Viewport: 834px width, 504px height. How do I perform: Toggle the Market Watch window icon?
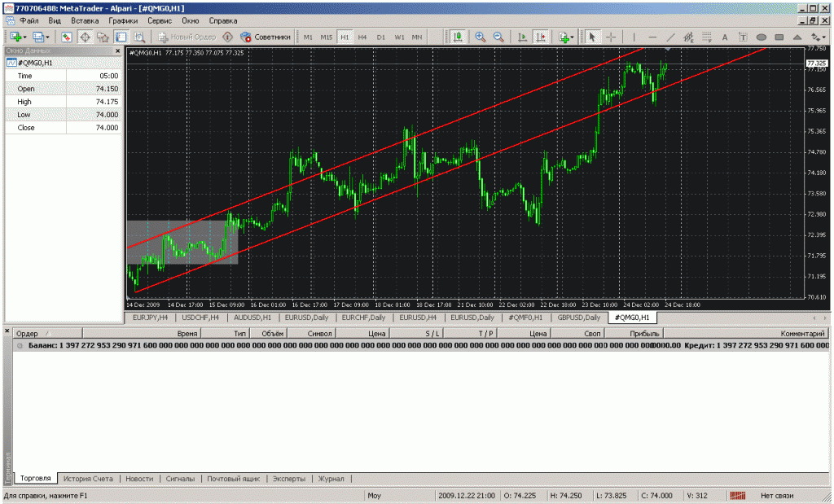[67, 37]
